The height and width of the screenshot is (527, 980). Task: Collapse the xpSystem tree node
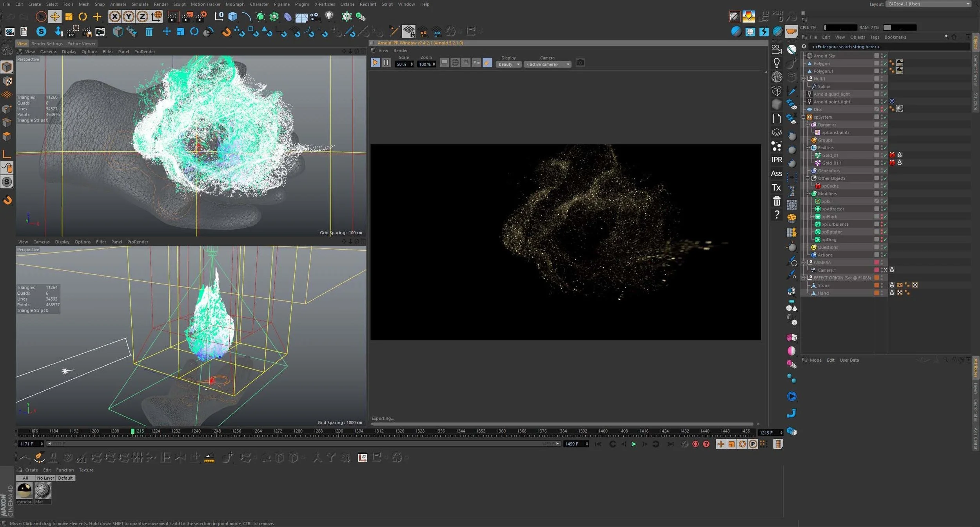click(x=804, y=117)
